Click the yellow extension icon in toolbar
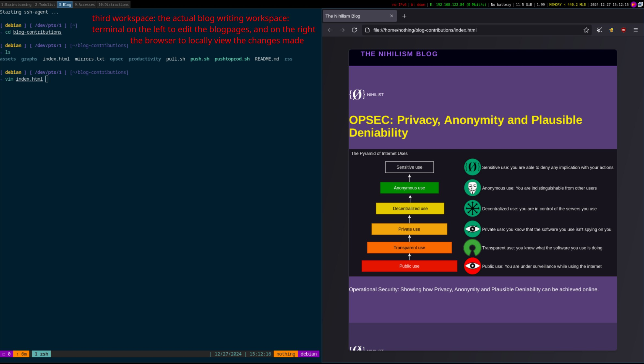644x364 pixels. 611,30
